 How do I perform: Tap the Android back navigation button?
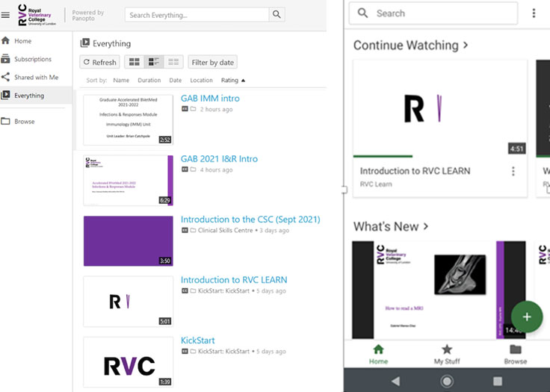tap(395, 381)
